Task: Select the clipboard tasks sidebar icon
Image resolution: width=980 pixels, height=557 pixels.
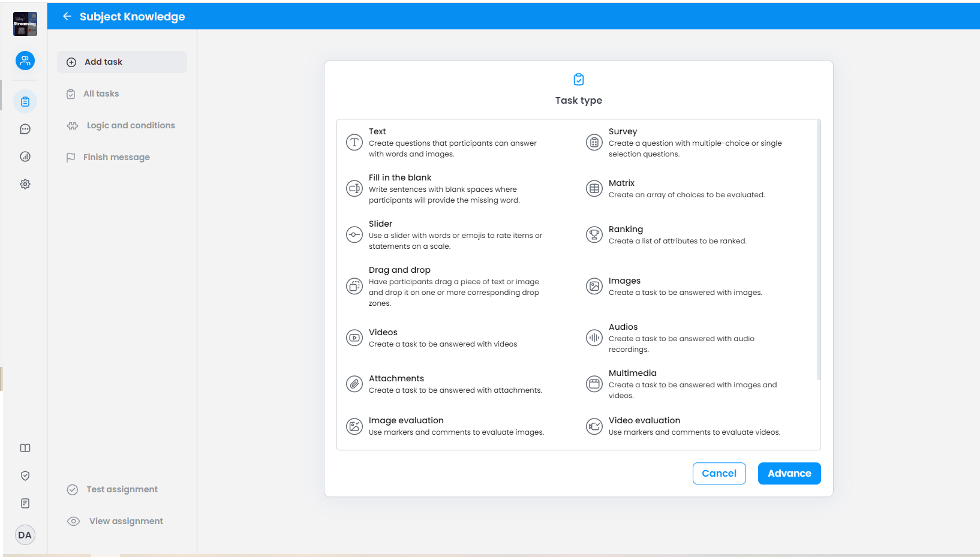Action: click(25, 101)
